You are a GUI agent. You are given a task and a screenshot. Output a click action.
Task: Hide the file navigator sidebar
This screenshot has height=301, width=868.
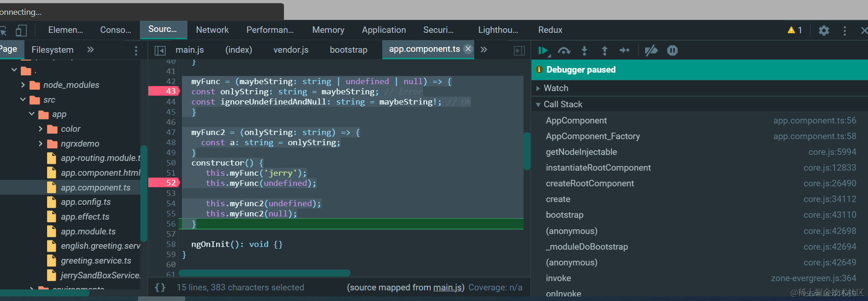[160, 50]
